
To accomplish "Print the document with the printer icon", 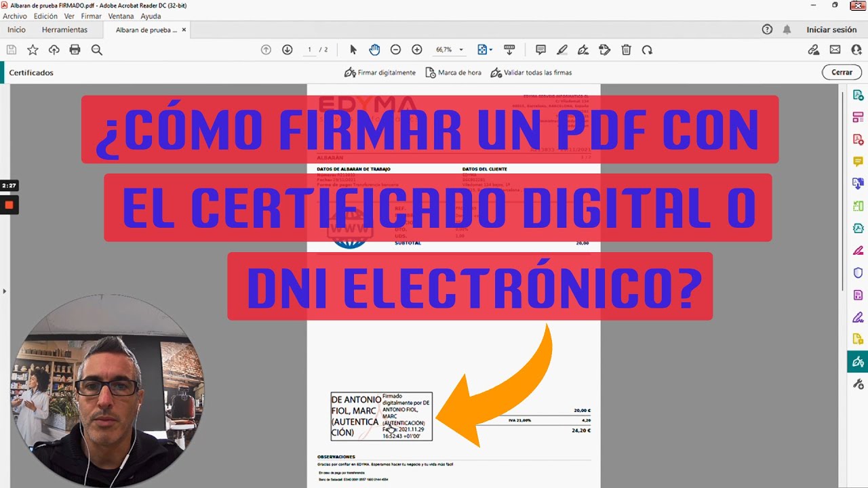I will pyautogui.click(x=75, y=49).
